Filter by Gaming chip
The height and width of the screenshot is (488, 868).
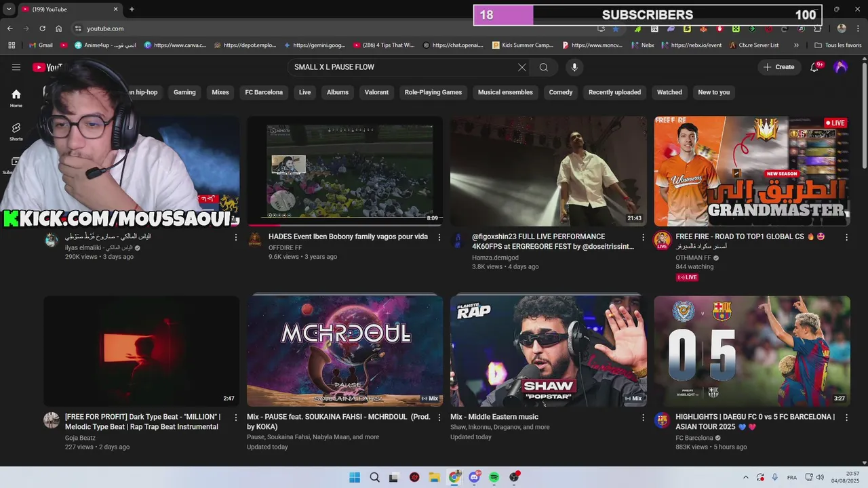[x=184, y=92]
